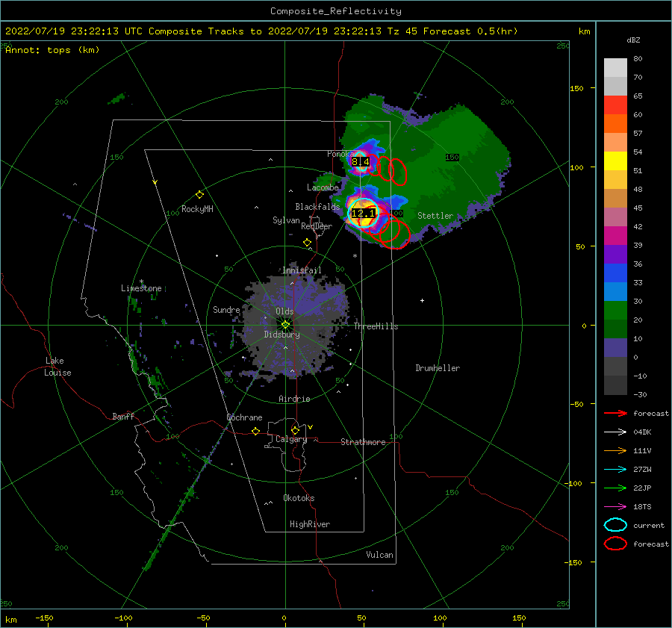Click the Okotoks city label
672x628 pixels.
[299, 498]
